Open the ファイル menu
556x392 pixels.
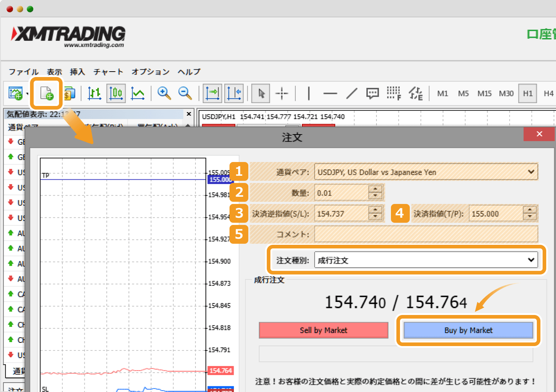click(x=24, y=72)
